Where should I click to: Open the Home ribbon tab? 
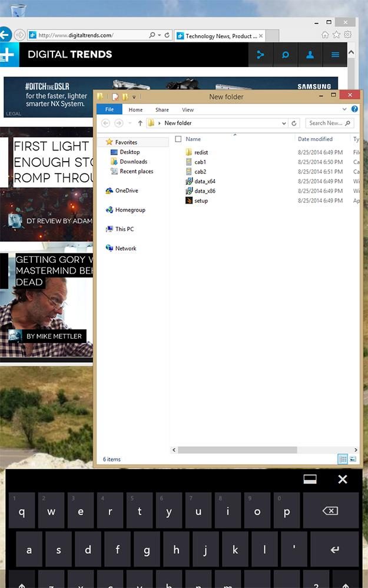click(x=135, y=110)
